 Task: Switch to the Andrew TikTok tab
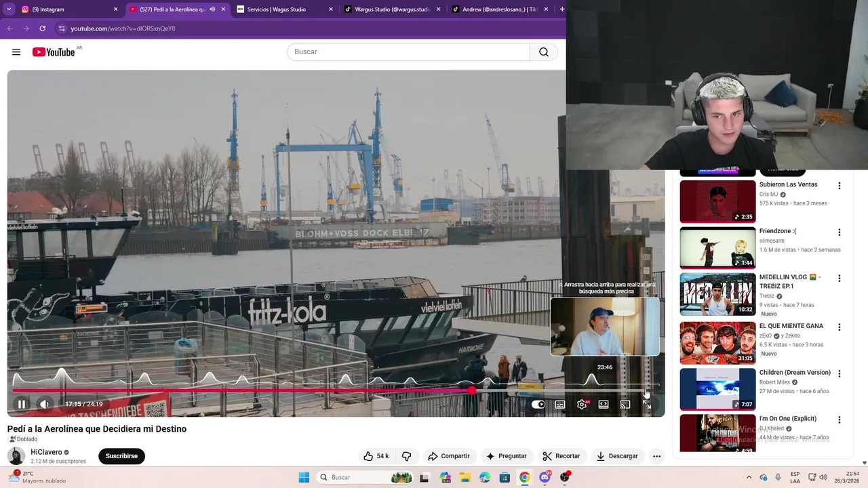(x=500, y=9)
